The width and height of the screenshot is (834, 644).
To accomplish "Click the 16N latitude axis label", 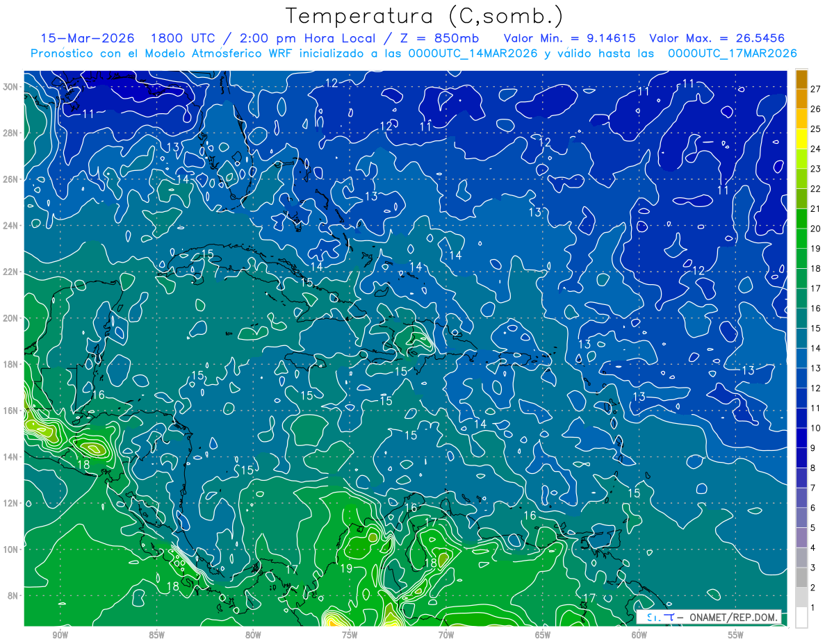I will click(x=12, y=411).
